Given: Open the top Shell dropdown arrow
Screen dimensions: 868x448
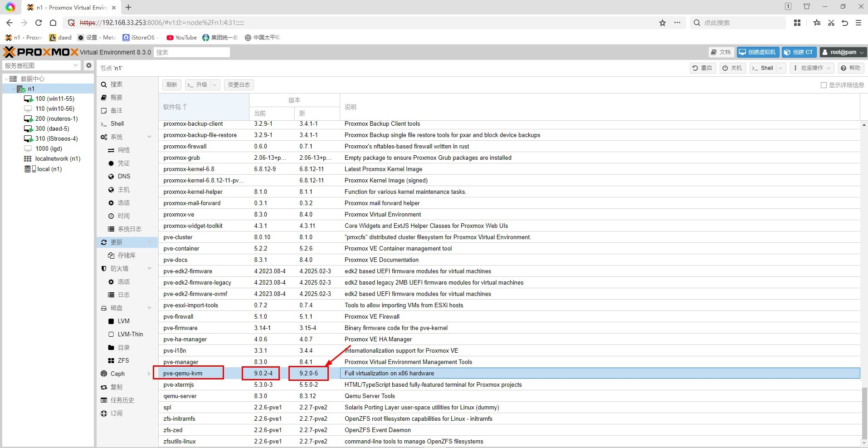Looking at the screenshot, I should (780, 68).
